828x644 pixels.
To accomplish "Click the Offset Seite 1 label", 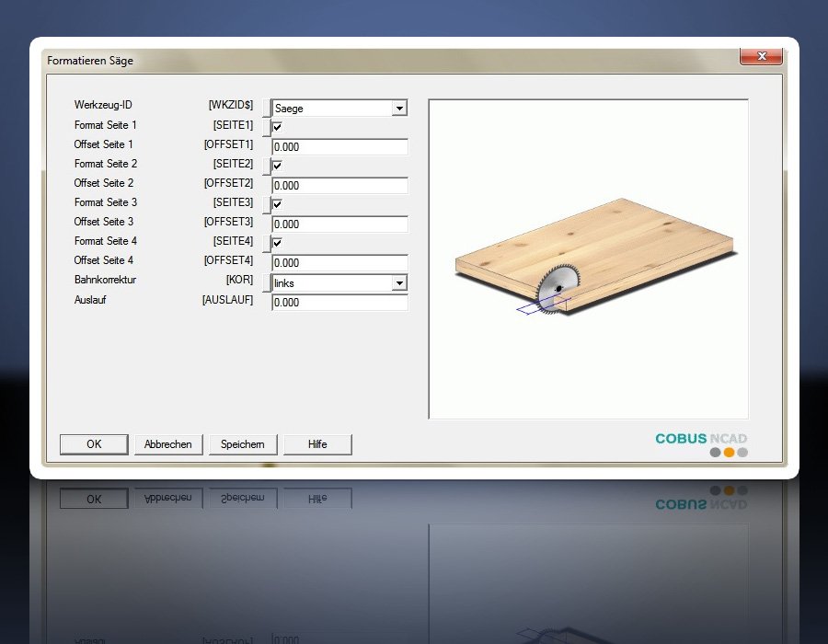I will (x=103, y=144).
